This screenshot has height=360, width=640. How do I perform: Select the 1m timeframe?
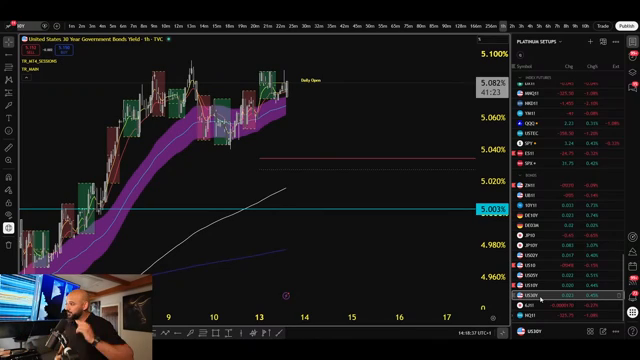click(71, 26)
